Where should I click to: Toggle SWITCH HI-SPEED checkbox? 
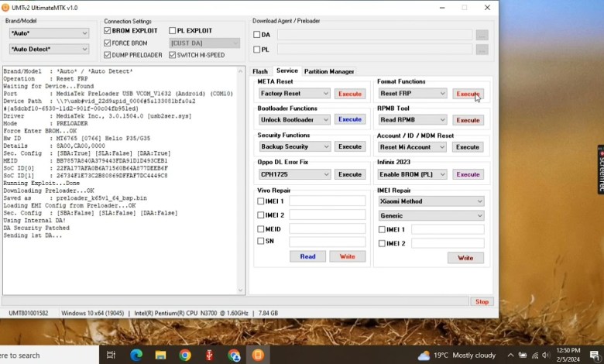(173, 55)
